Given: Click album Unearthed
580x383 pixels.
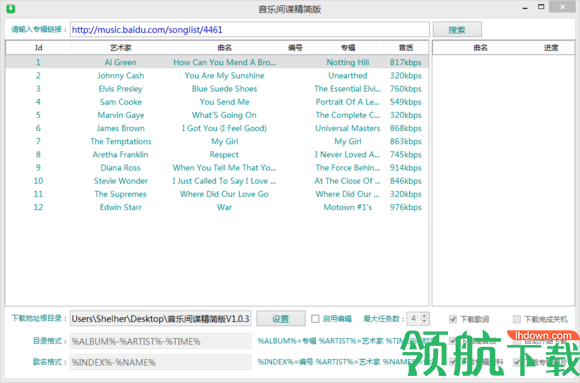Looking at the screenshot, I should pos(348,75).
